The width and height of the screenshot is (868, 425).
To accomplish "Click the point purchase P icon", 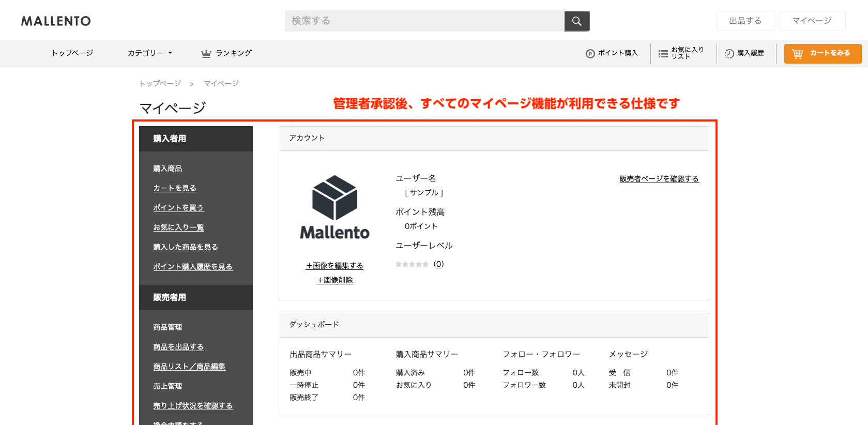I will [x=590, y=54].
